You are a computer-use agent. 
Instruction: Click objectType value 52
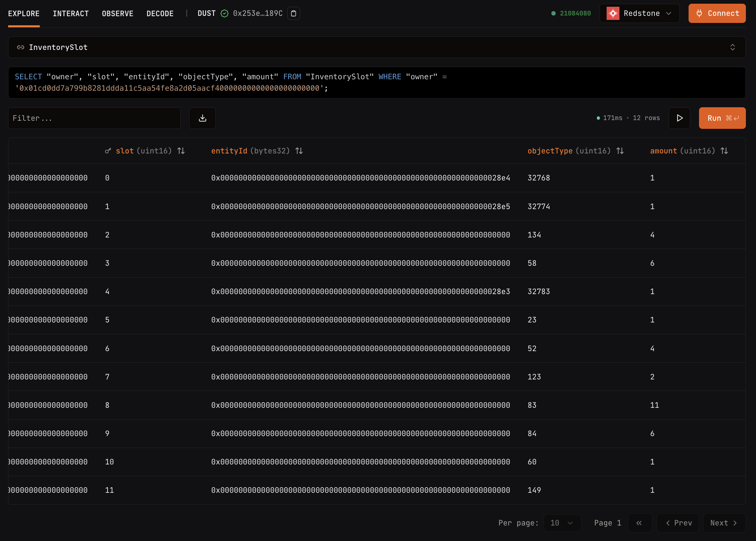pos(532,348)
